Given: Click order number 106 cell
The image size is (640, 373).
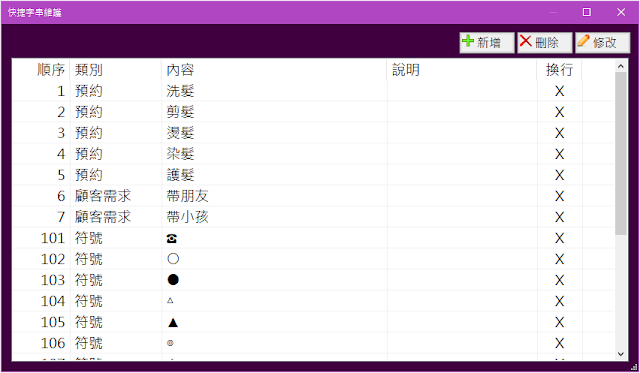Looking at the screenshot, I should (53, 343).
